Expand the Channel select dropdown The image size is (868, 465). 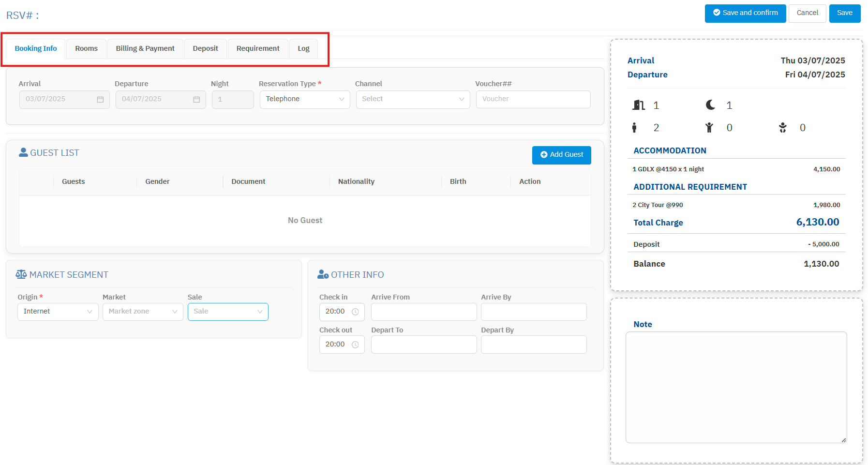[x=413, y=99]
